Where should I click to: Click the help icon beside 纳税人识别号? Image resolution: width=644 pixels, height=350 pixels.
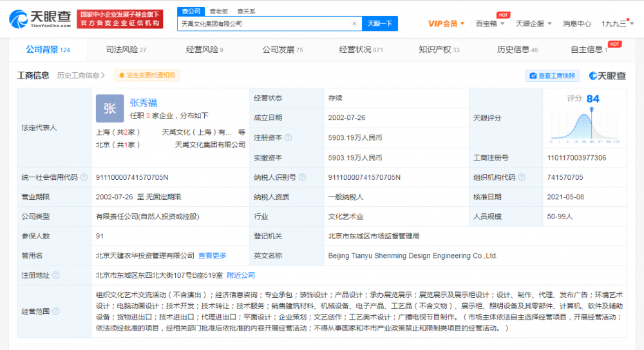click(x=301, y=177)
